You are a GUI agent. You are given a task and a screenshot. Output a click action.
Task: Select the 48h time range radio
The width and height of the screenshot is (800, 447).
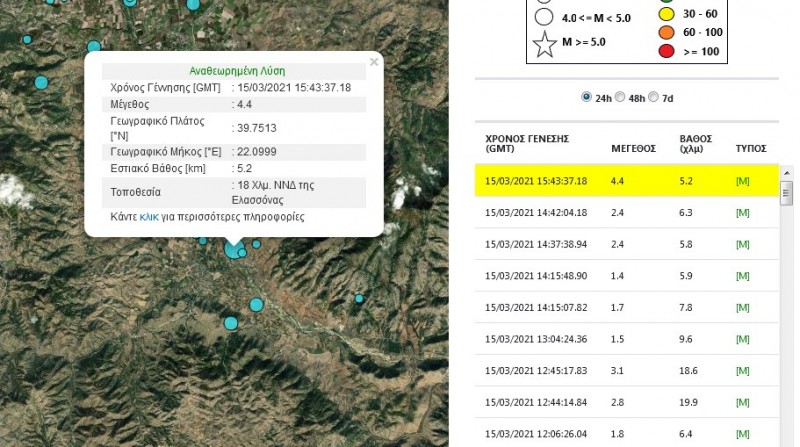(620, 97)
